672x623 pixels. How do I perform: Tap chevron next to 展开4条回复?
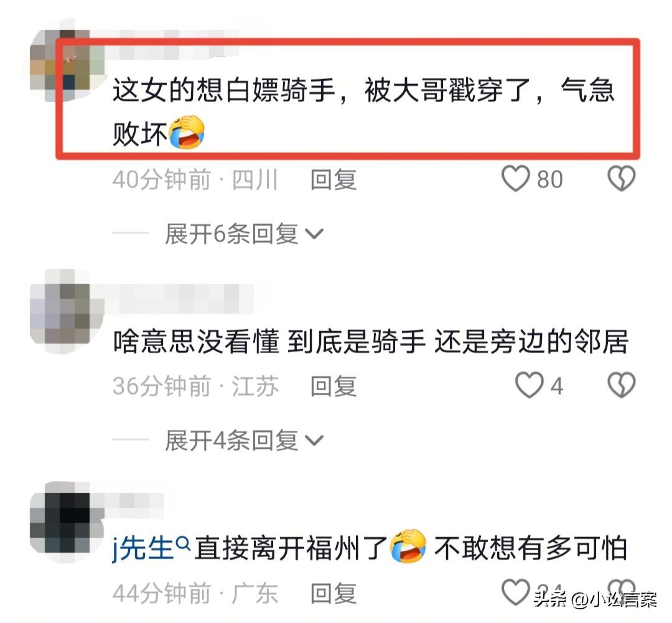click(314, 441)
